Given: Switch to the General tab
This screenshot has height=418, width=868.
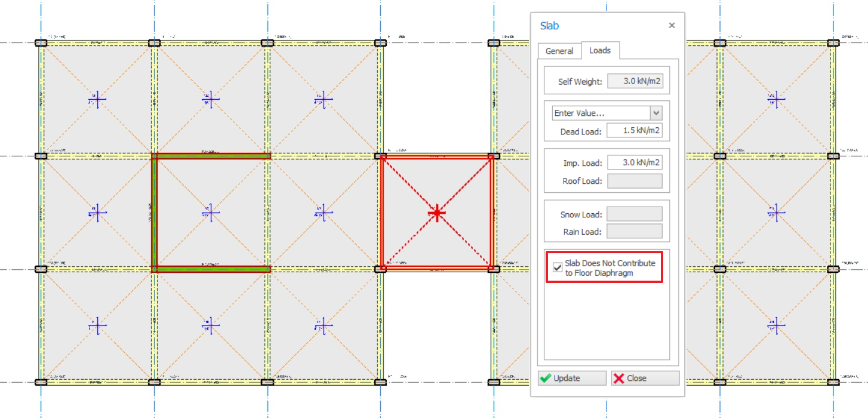Looking at the screenshot, I should [x=559, y=51].
